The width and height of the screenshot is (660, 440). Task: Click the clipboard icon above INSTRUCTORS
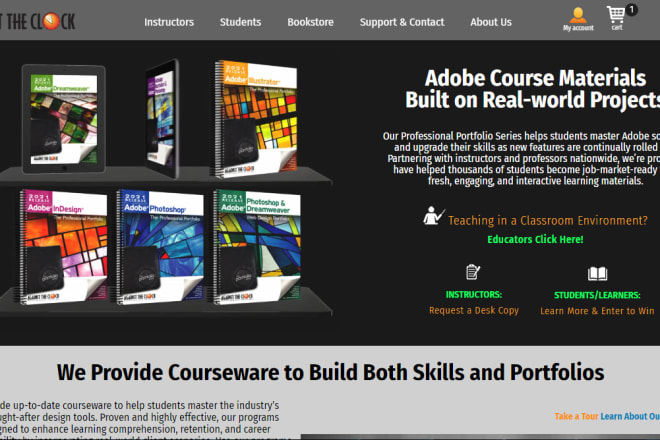tap(473, 272)
